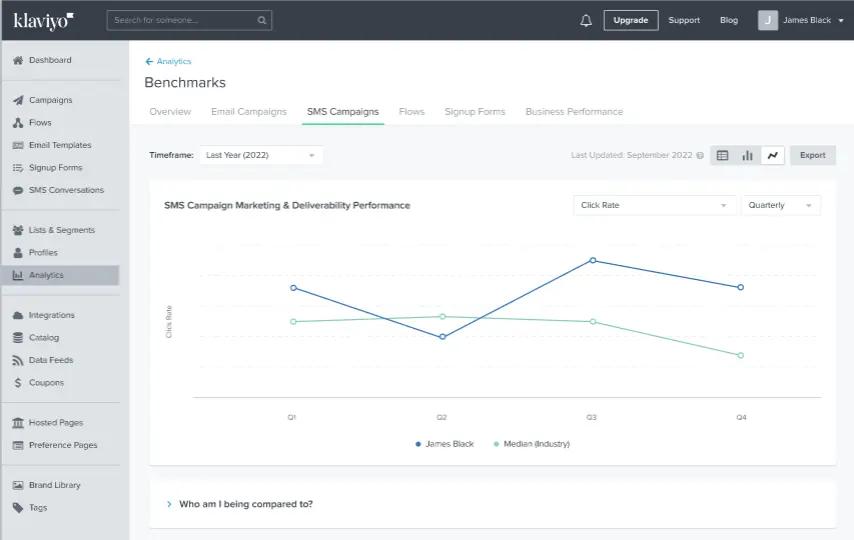Click the Profiles person icon
The image size is (854, 540).
click(x=18, y=252)
